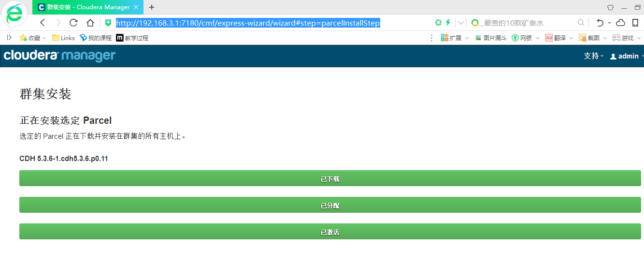This screenshot has width=644, height=264.
Task: Click the cloud sync icon
Action: pos(621,23)
